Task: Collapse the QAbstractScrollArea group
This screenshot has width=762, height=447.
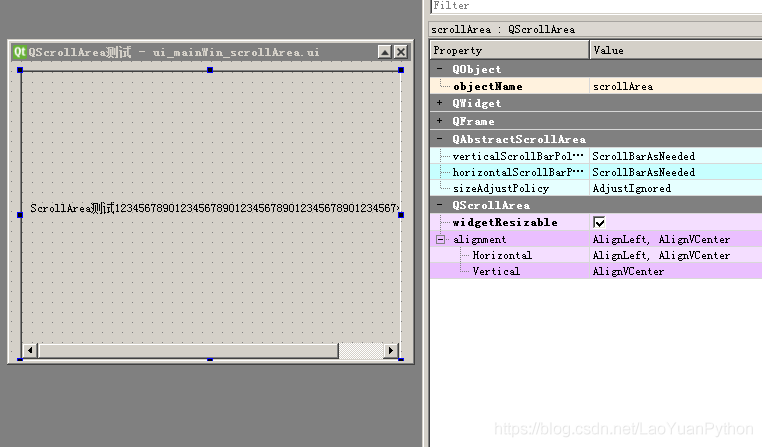Action: pyautogui.click(x=439, y=139)
